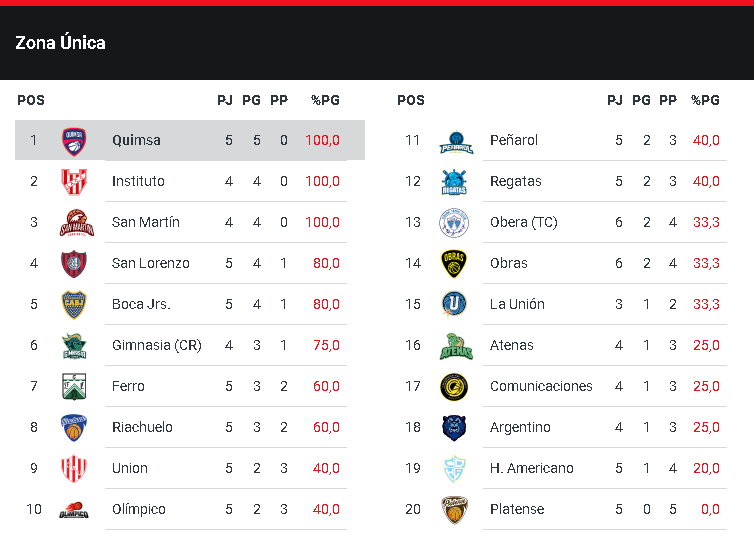Click the Obera (TC) team name
The image size is (754, 538).
click(523, 222)
